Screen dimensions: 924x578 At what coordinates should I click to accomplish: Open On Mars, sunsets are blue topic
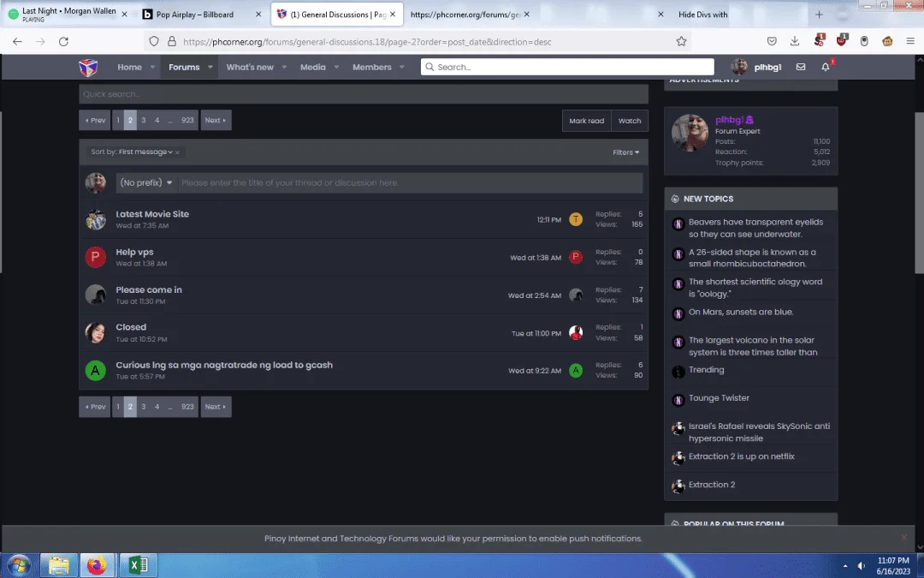click(x=741, y=312)
